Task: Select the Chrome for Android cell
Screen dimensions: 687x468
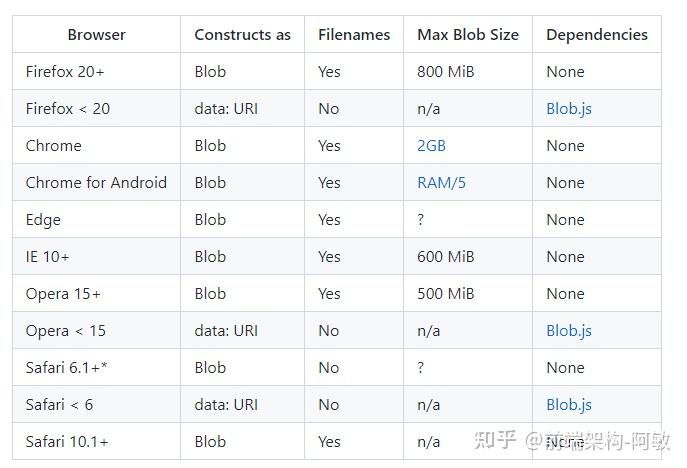Action: (x=96, y=183)
